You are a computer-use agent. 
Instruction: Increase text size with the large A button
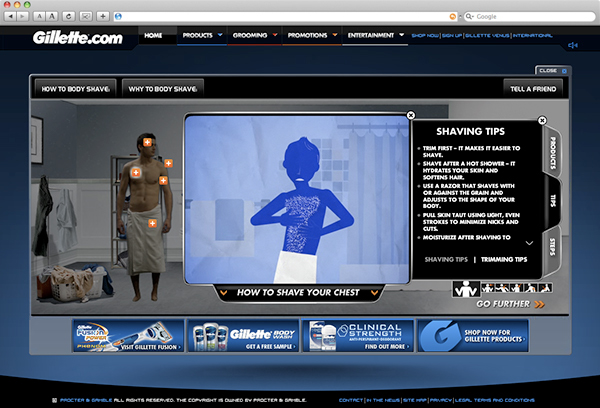52,16
